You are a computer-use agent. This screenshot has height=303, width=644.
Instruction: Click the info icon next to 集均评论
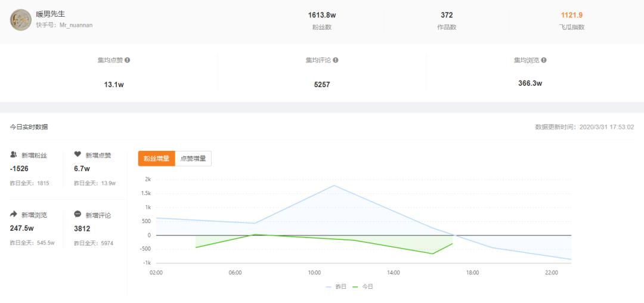pos(336,60)
